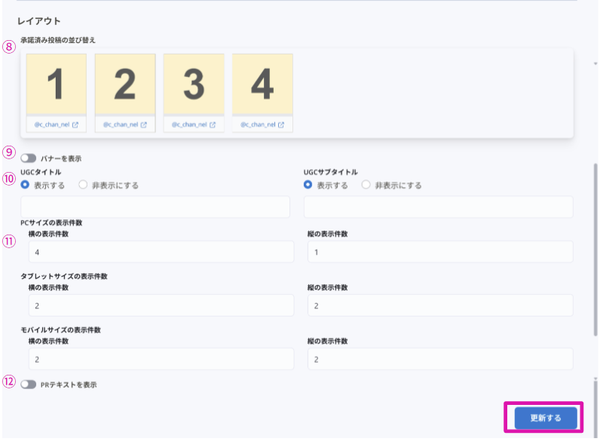The width and height of the screenshot is (600, 441).
Task: Click the page vertical scrollbar
Action: coord(595,249)
